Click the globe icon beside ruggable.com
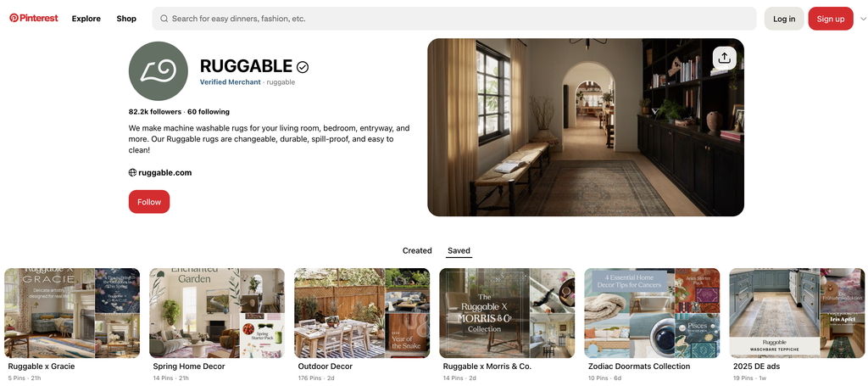 click(x=132, y=172)
